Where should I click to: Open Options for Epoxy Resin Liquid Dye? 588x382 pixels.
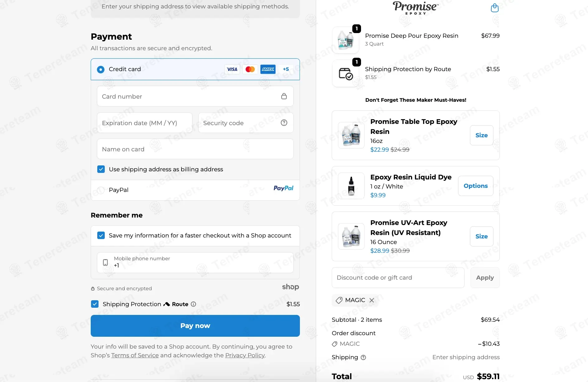click(x=475, y=186)
